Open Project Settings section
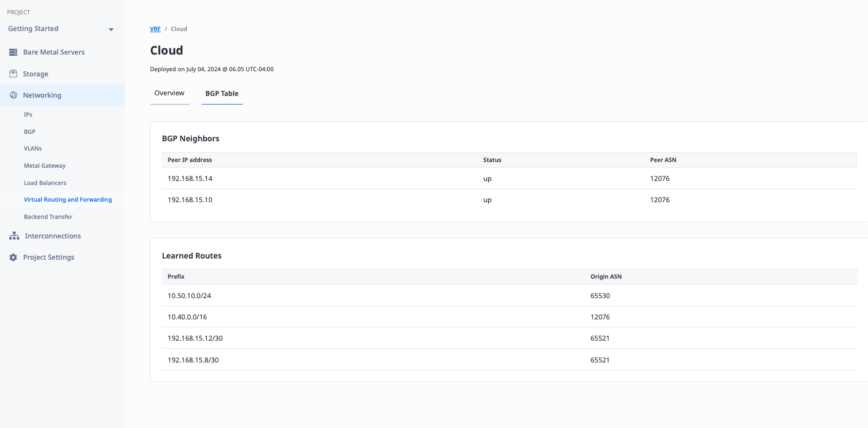Screen dimensions: 868x428 (x=49, y=257)
